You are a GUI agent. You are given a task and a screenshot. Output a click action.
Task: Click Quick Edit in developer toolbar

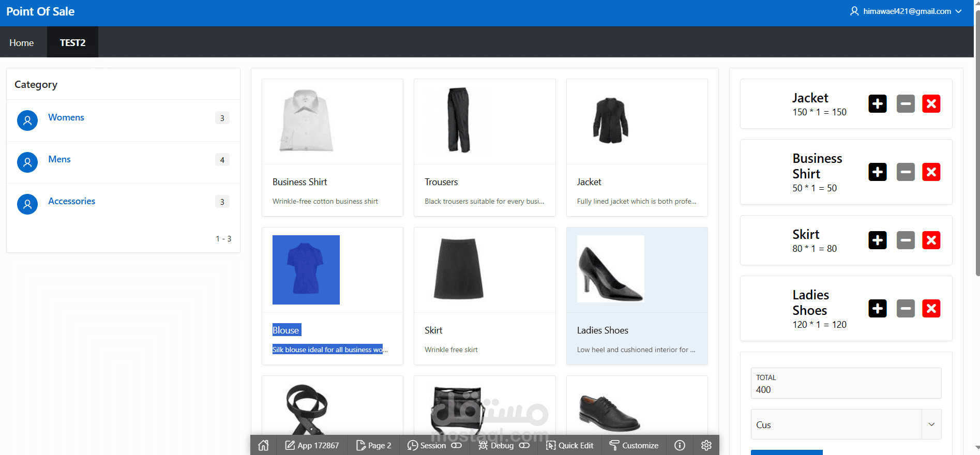click(570, 445)
